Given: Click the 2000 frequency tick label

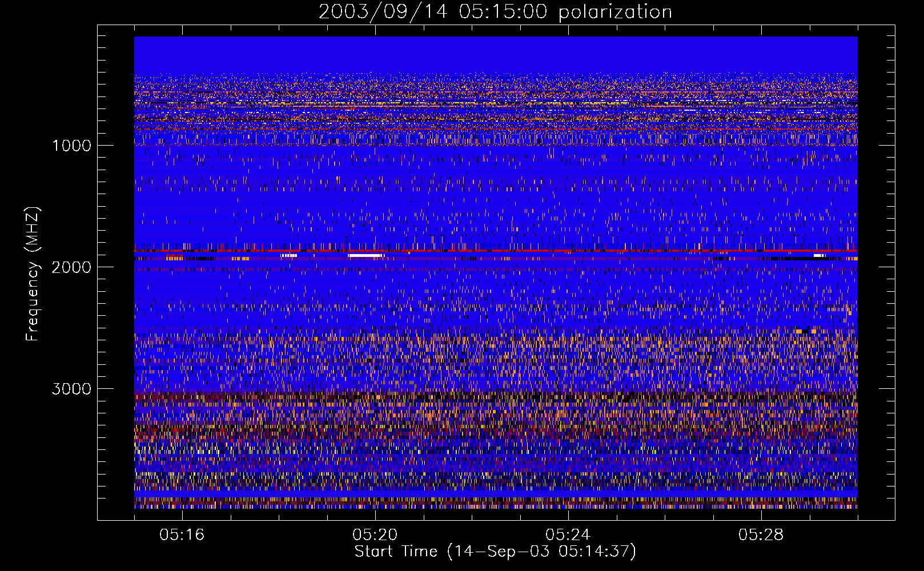Looking at the screenshot, I should (71, 267).
